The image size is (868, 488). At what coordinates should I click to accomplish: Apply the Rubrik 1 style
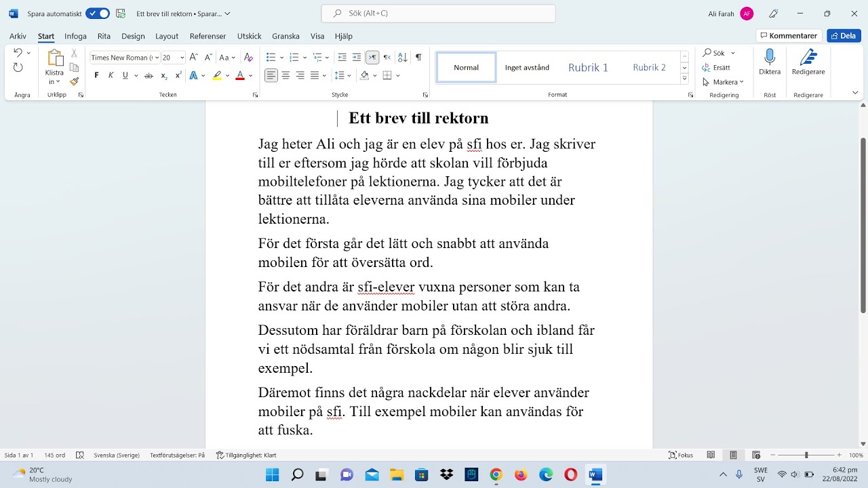(588, 68)
